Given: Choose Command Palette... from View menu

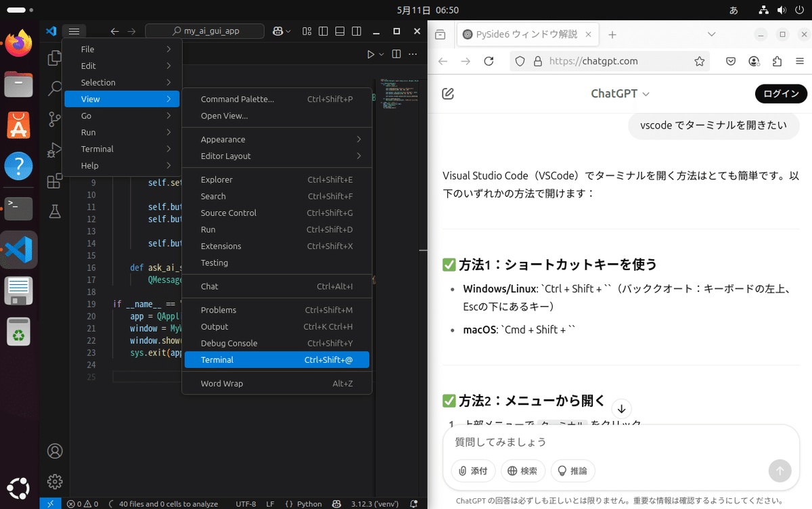Looking at the screenshot, I should [x=277, y=99].
